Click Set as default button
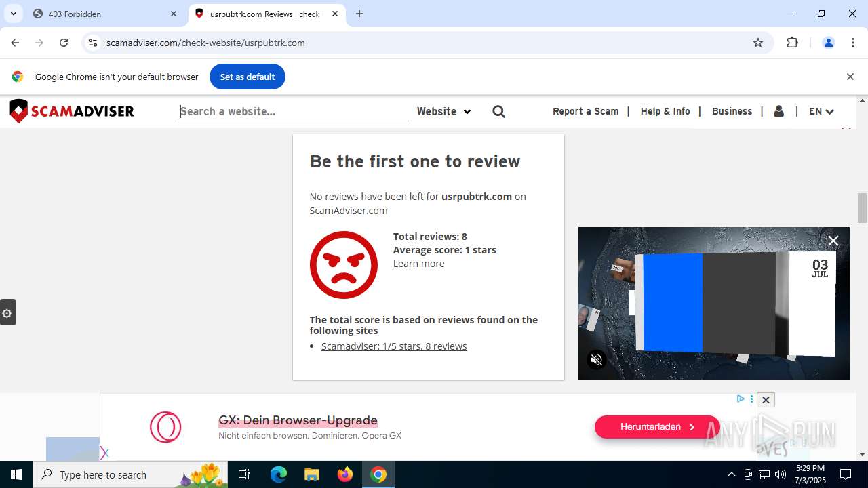This screenshot has height=488, width=868. pos(248,77)
